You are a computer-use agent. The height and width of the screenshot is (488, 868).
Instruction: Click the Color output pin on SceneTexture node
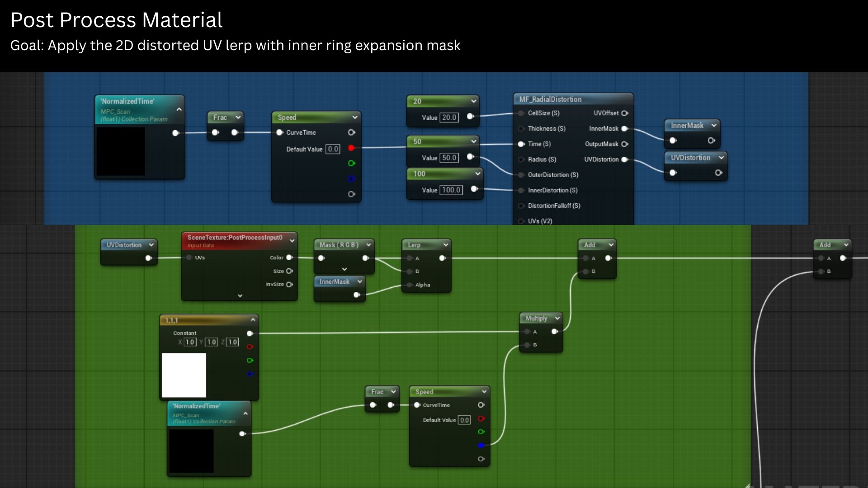pyautogui.click(x=289, y=258)
